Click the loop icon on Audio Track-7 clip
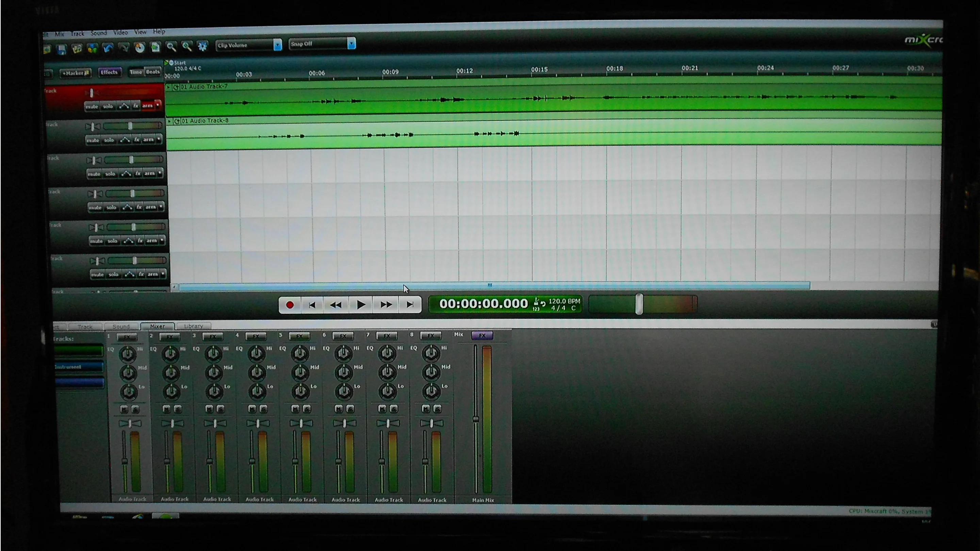Screen dimensions: 980x551 176,87
